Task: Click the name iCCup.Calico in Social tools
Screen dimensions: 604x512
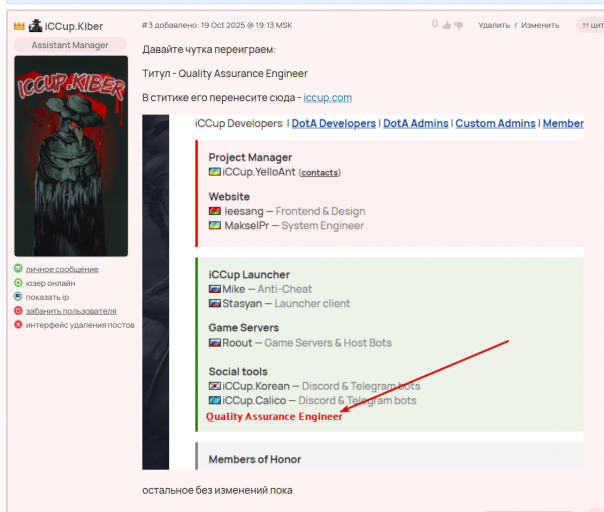Action: point(254,401)
